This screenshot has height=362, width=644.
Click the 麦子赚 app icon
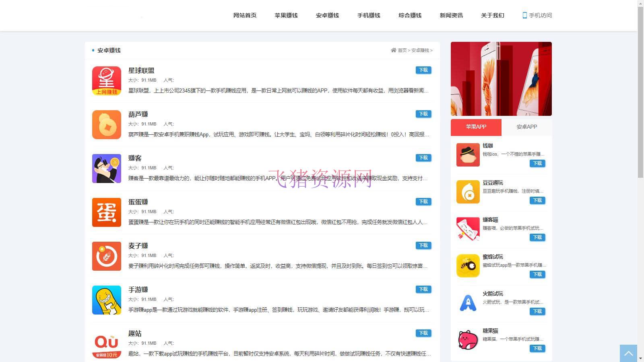[106, 256]
